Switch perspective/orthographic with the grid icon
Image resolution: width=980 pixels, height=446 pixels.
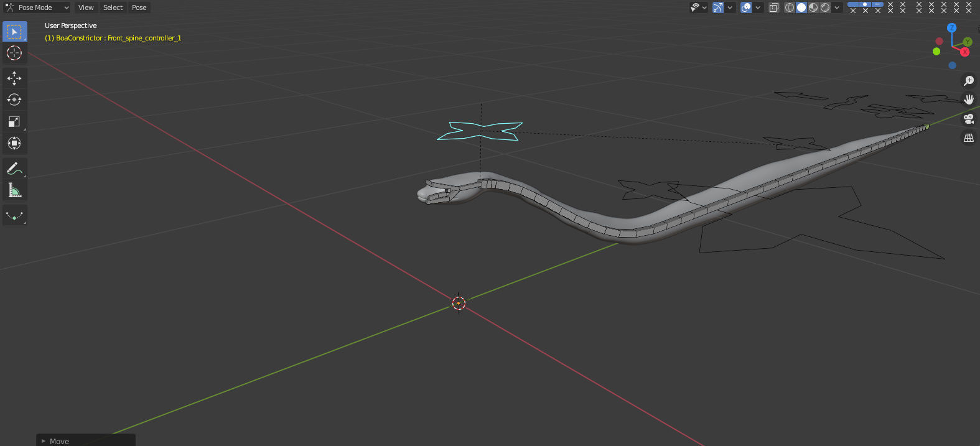click(969, 137)
